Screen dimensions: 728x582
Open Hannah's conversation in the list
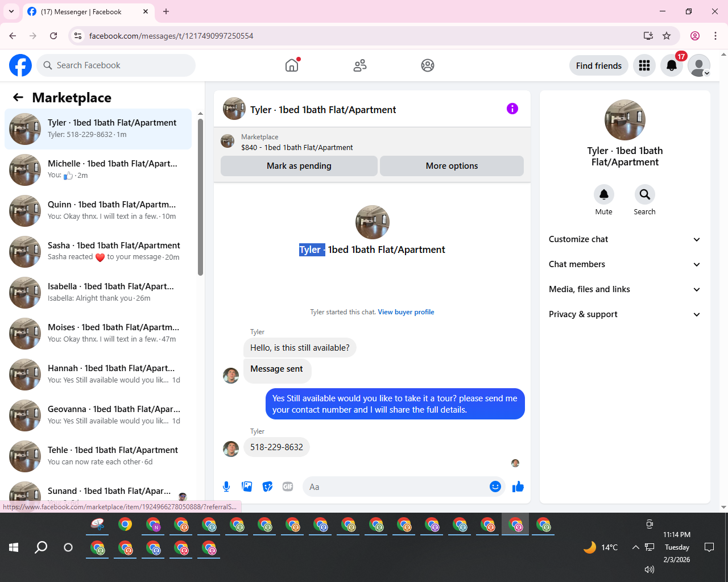click(98, 375)
